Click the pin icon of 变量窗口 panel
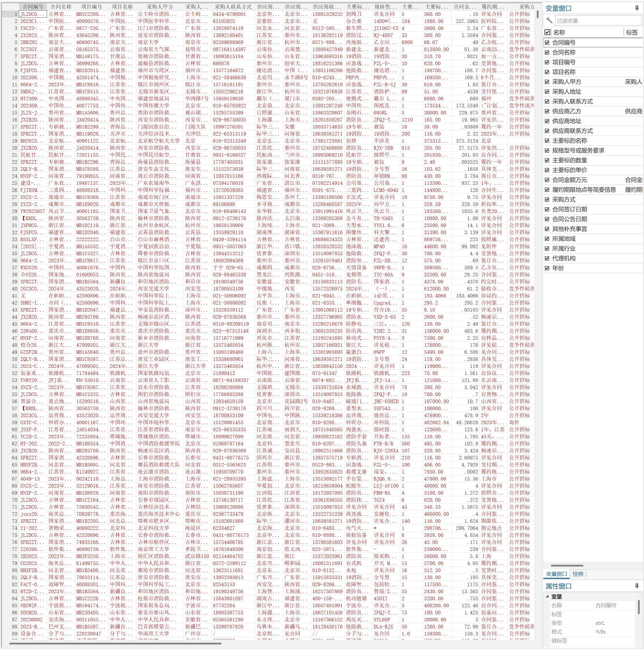The height and width of the screenshot is (650, 644). click(x=637, y=8)
